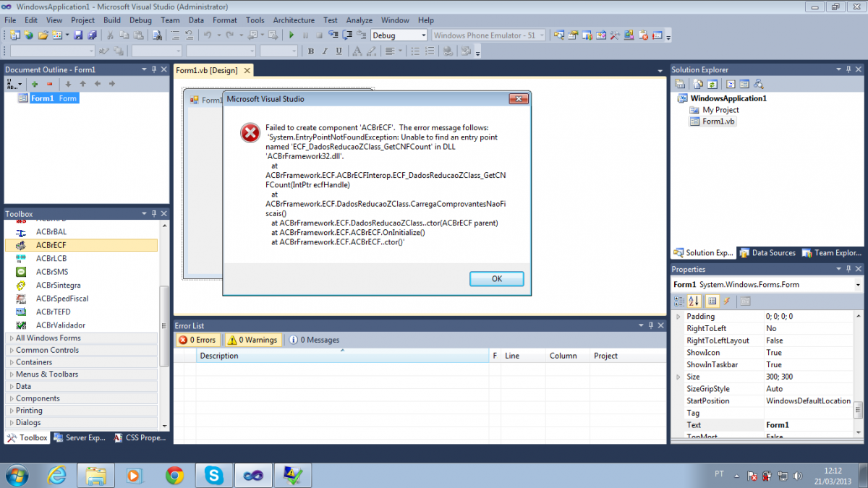Click OK in the error dialog
This screenshot has width=868, height=488.
coord(496,279)
